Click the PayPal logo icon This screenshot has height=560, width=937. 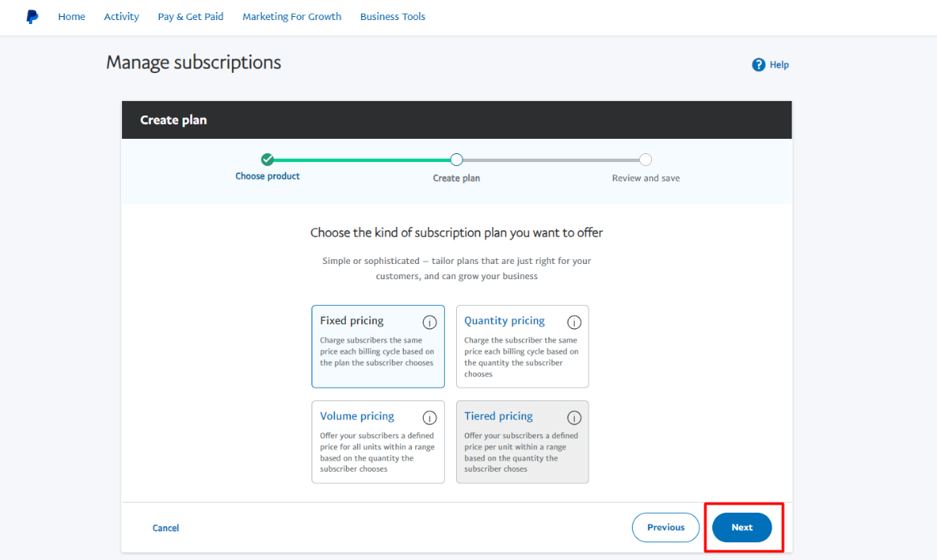[x=32, y=17]
